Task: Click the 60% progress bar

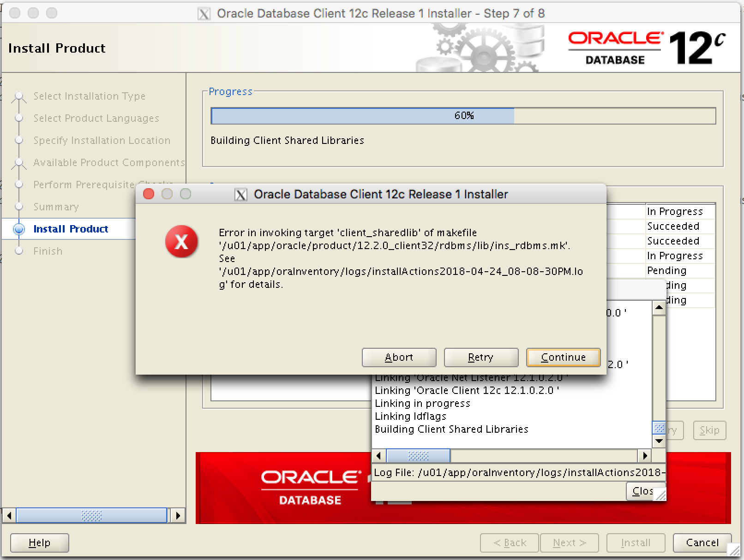Action: pos(463,116)
